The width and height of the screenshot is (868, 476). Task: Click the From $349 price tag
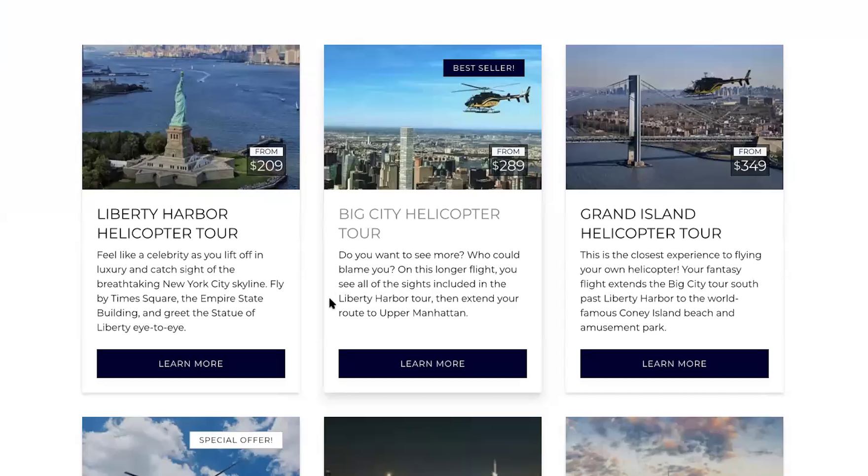(x=750, y=160)
